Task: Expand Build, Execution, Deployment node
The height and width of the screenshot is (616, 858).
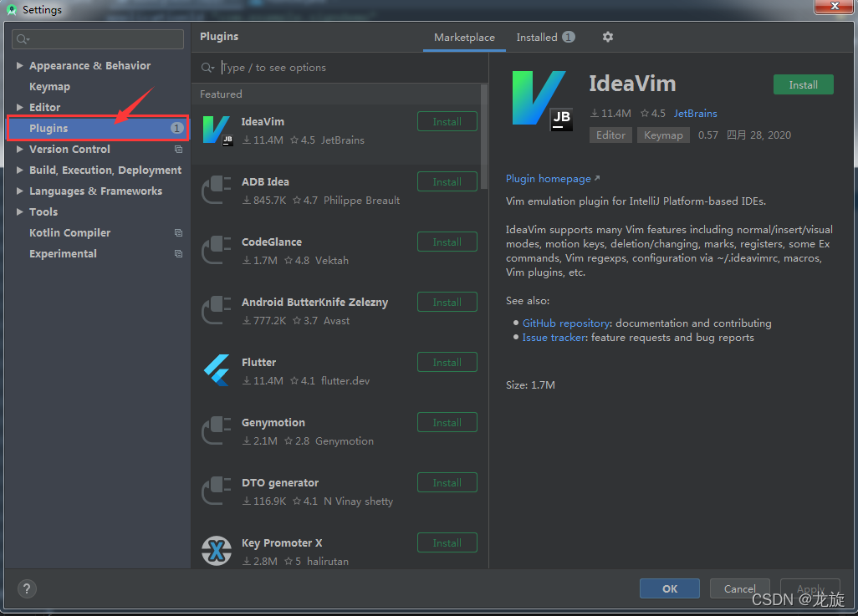Action: tap(20, 171)
